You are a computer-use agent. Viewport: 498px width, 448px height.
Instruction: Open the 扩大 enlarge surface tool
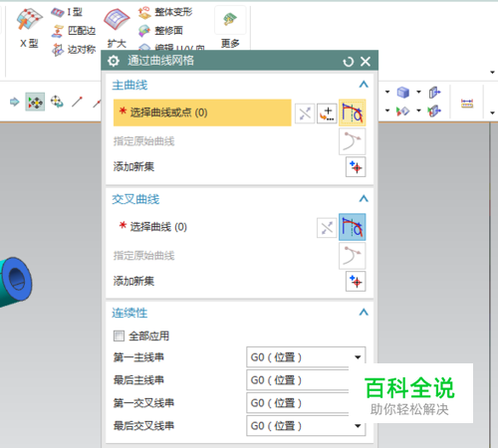pyautogui.click(x=117, y=28)
